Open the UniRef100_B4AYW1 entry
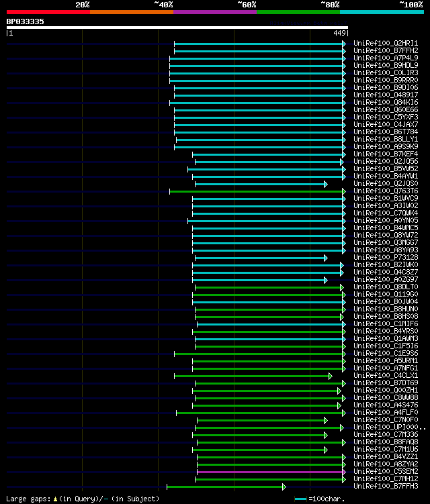 click(386, 176)
